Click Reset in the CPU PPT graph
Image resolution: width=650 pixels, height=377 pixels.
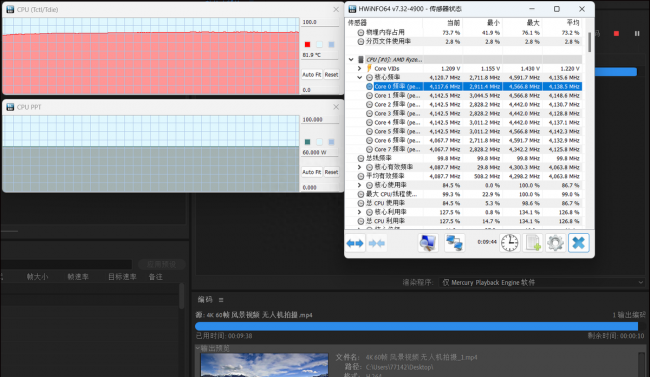[x=331, y=172]
